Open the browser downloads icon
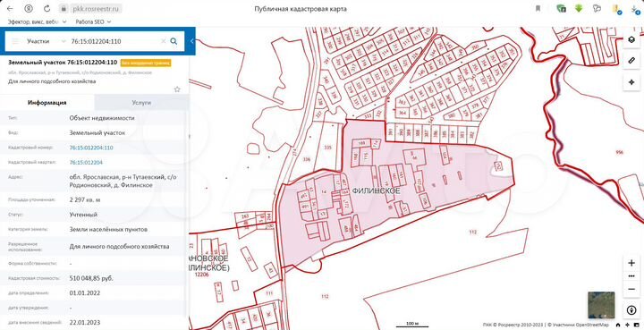644x330 pixels. click(x=635, y=9)
